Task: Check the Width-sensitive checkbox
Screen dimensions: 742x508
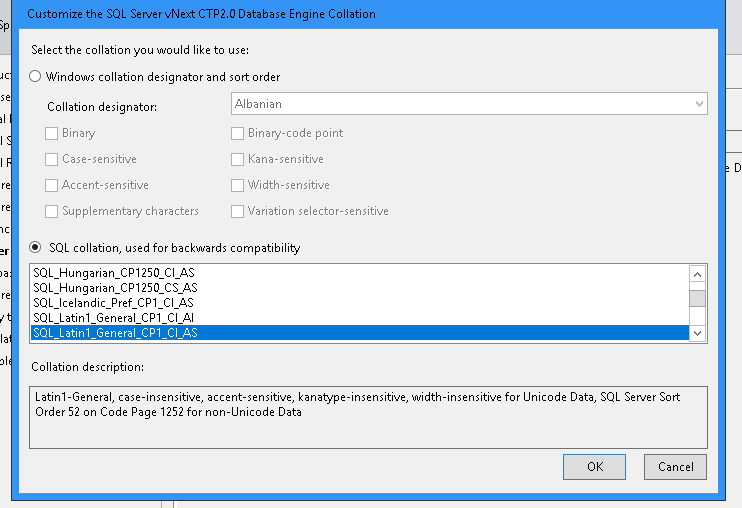Action: [x=237, y=185]
